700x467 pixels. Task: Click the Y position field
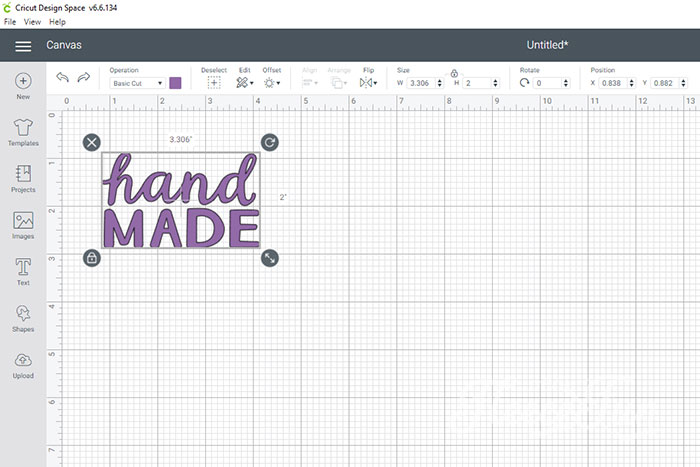pos(665,83)
